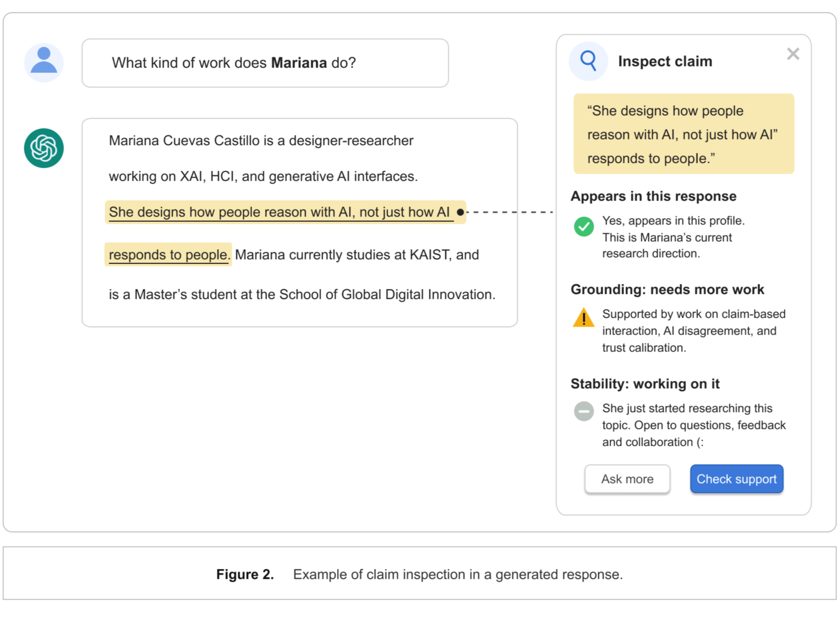
Task: Click 'Appears in this response' heading
Action: 653,196
